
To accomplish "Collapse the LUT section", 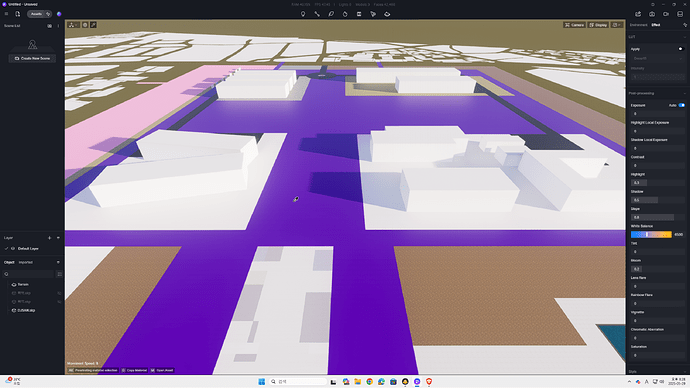I will coord(684,37).
